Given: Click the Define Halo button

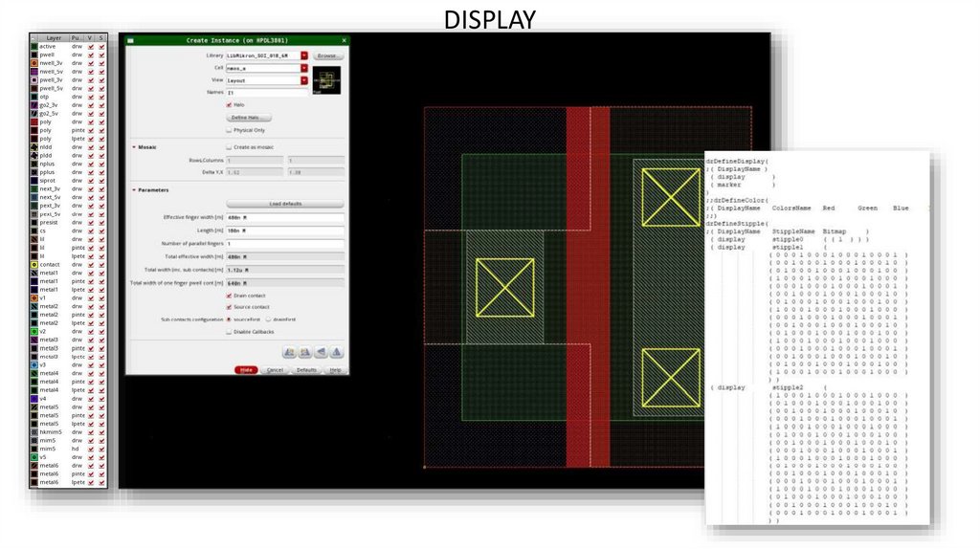Looking at the screenshot, I should [x=248, y=118].
